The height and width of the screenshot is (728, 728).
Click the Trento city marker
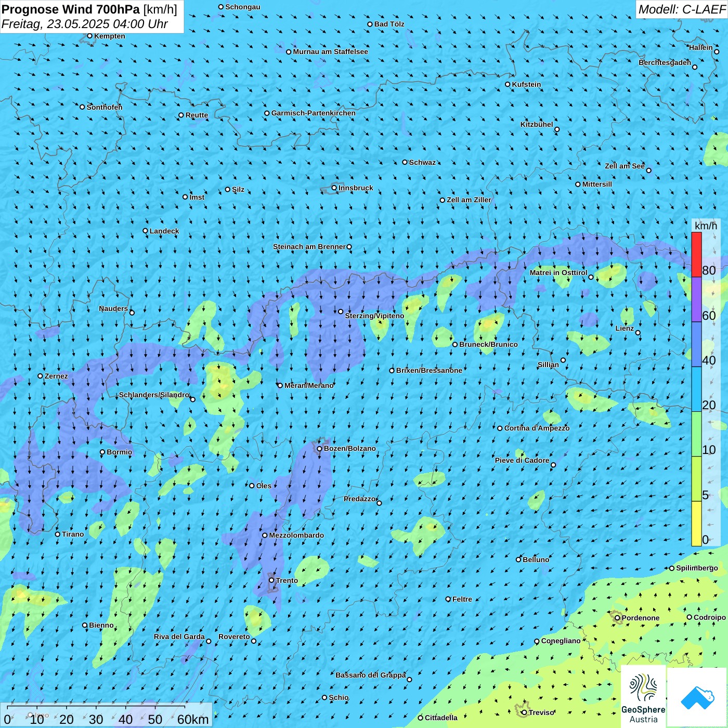pos(271,580)
